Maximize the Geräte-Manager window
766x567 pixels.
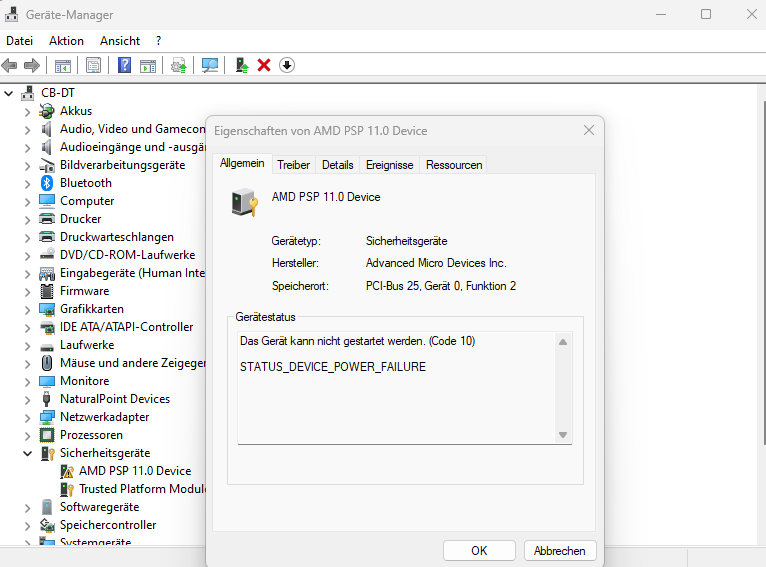706,14
